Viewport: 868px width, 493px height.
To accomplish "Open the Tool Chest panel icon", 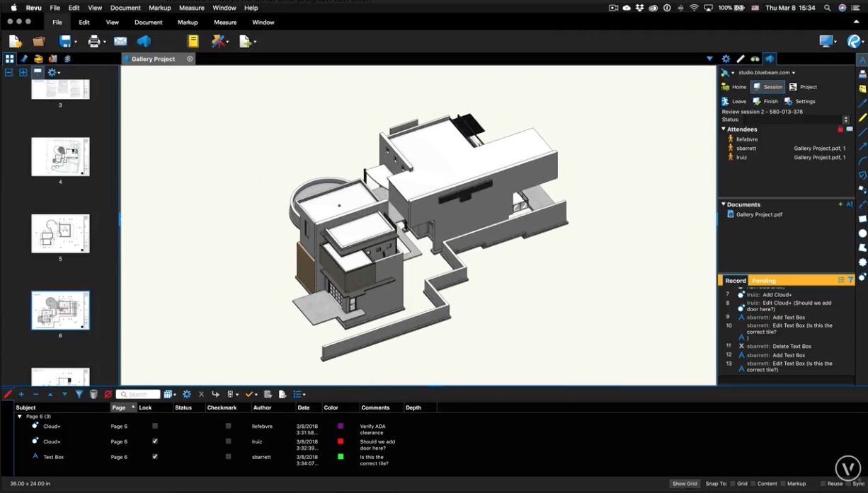I will 38,59.
